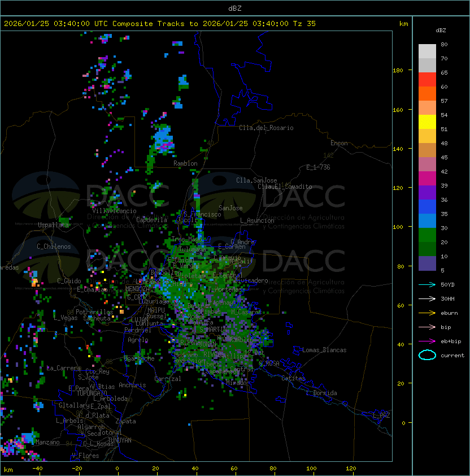Select the bright yellow swatch below 54
The height and width of the screenshot is (476, 470).
[427, 122]
